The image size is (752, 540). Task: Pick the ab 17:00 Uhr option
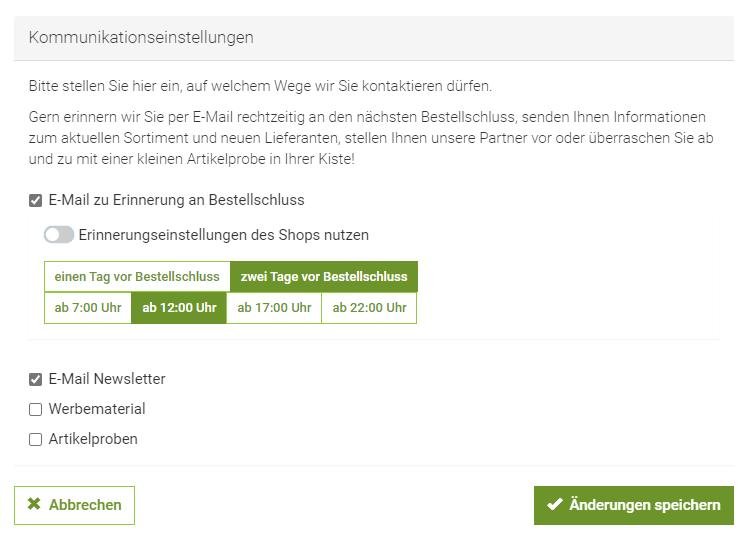(x=274, y=308)
